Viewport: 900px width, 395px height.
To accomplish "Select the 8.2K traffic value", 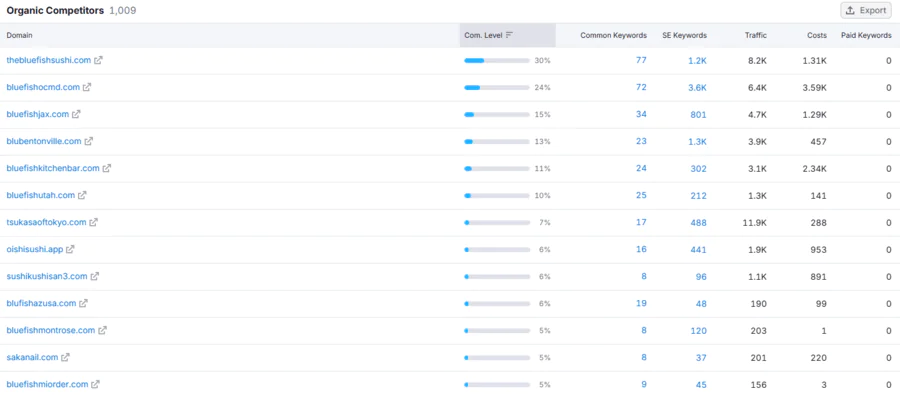I will 757,60.
